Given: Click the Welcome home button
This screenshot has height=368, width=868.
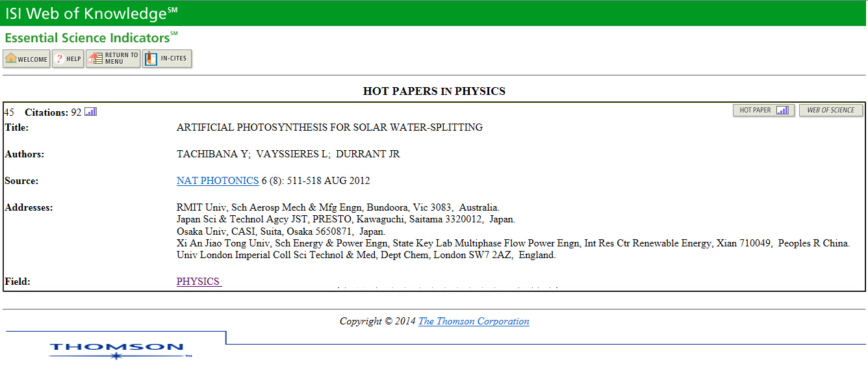Looking at the screenshot, I should coord(27,59).
